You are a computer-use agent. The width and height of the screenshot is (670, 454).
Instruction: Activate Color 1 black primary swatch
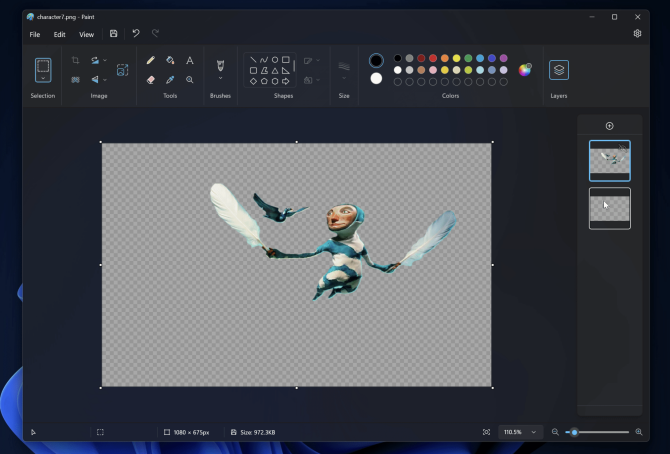376,60
